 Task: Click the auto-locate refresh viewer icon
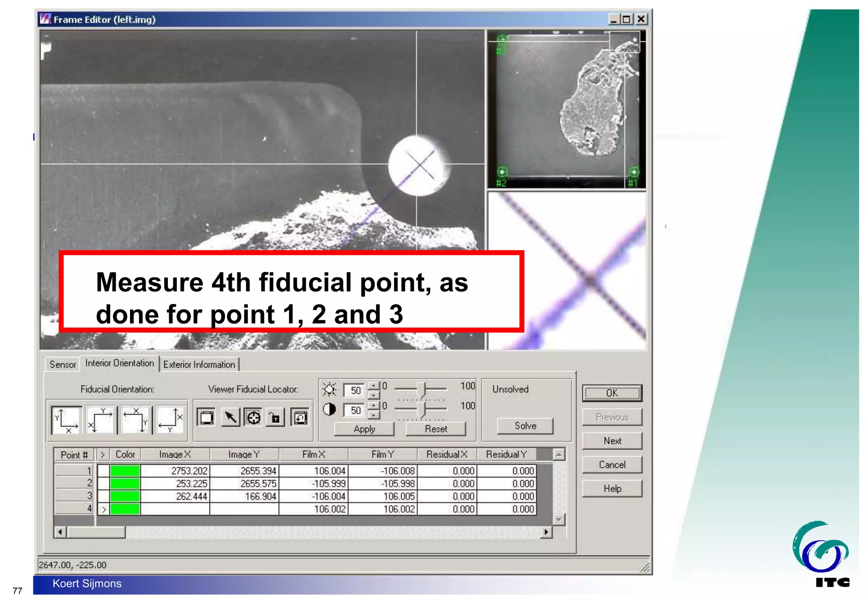pos(300,417)
